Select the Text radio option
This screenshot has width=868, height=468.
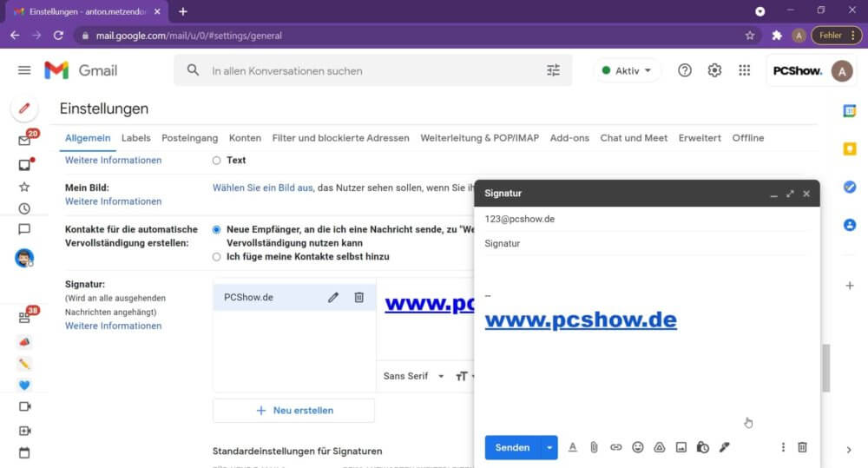(x=216, y=161)
